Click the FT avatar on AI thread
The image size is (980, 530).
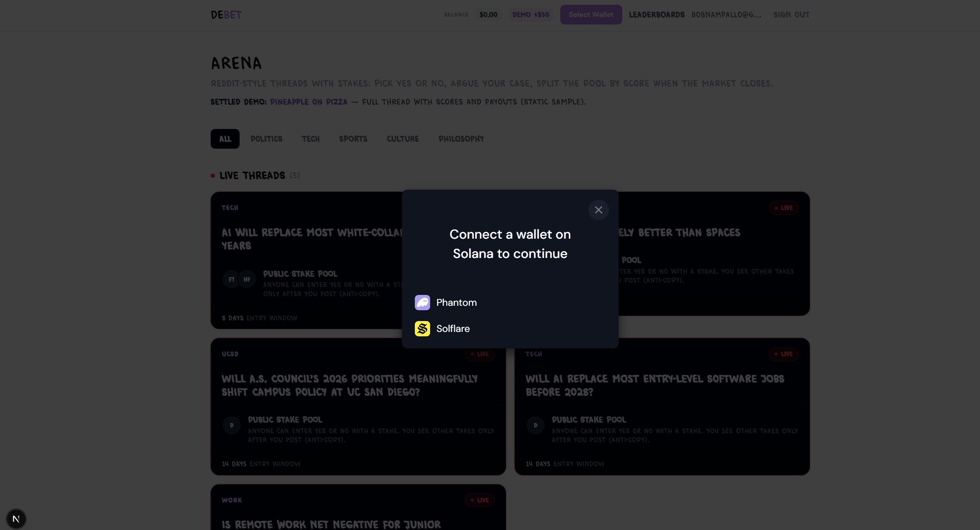[x=232, y=279]
